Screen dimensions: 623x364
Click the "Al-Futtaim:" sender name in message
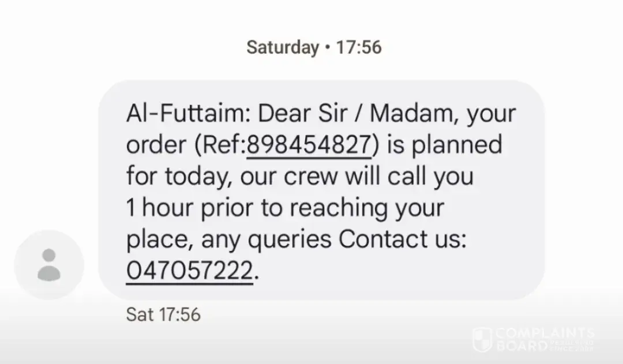(x=187, y=114)
